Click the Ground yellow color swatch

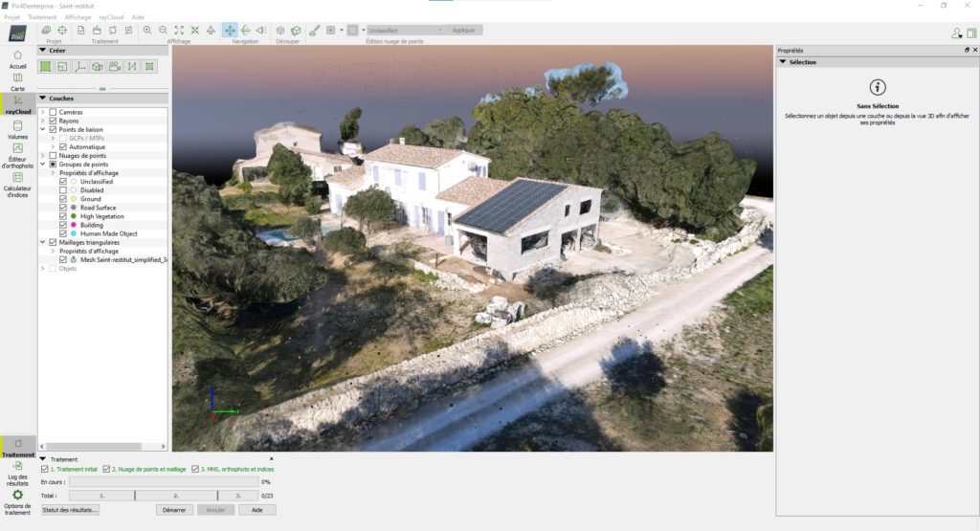pyautogui.click(x=73, y=199)
